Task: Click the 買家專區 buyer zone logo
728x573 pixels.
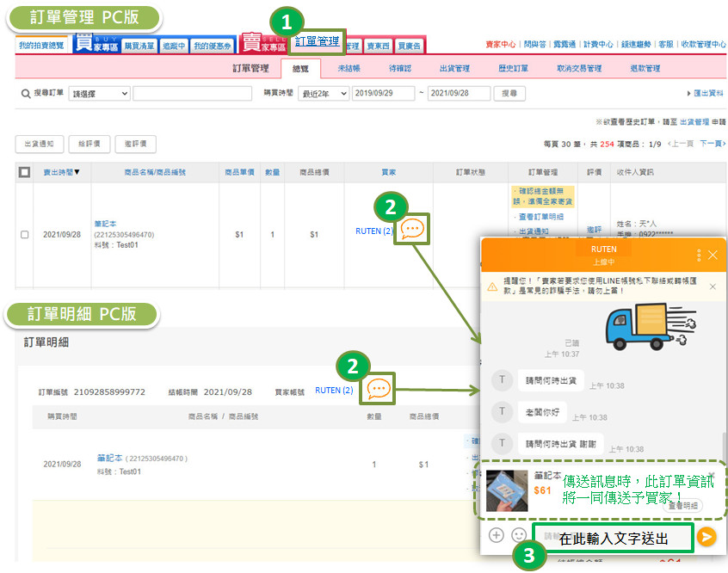Action: pyautogui.click(x=95, y=43)
